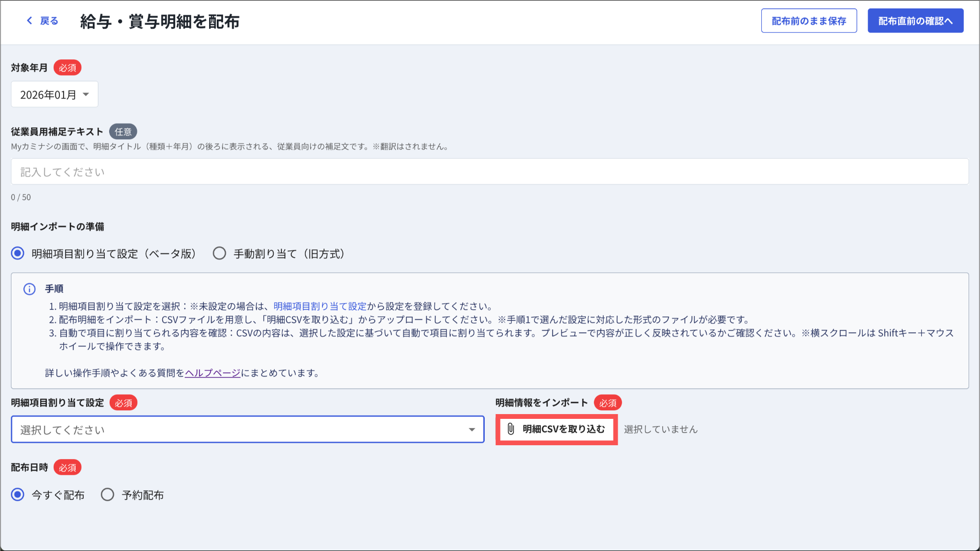Click 配布前のまま保存 button
This screenshot has height=551, width=980.
pyautogui.click(x=809, y=21)
